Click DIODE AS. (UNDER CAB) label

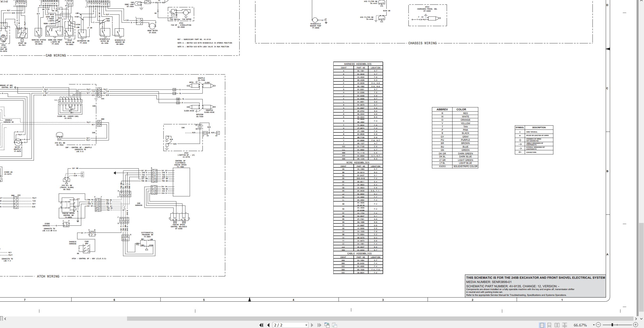point(68,117)
